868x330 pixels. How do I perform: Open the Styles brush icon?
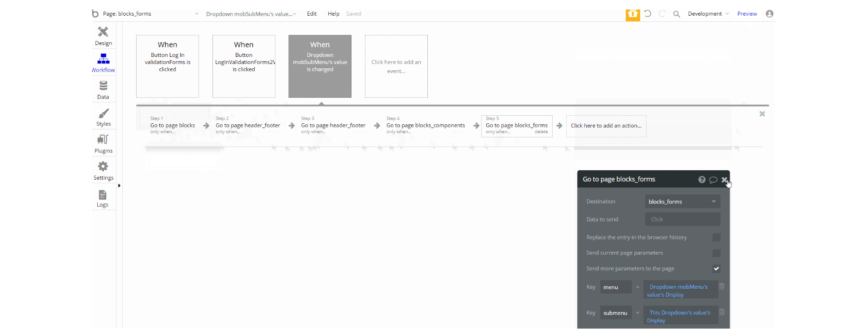(103, 113)
